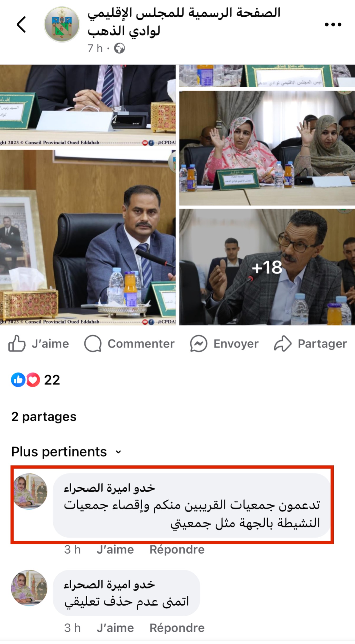Tap Répondre under the second comment

click(177, 628)
